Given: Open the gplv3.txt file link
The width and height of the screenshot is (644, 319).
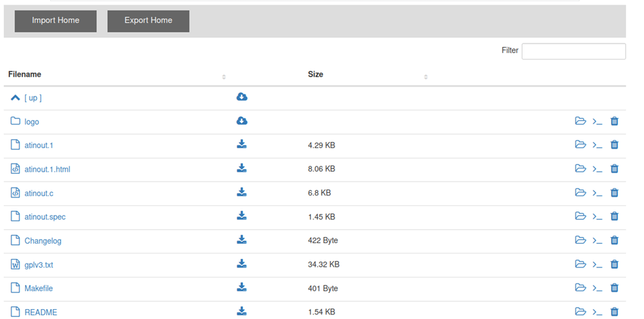Looking at the screenshot, I should point(38,265).
